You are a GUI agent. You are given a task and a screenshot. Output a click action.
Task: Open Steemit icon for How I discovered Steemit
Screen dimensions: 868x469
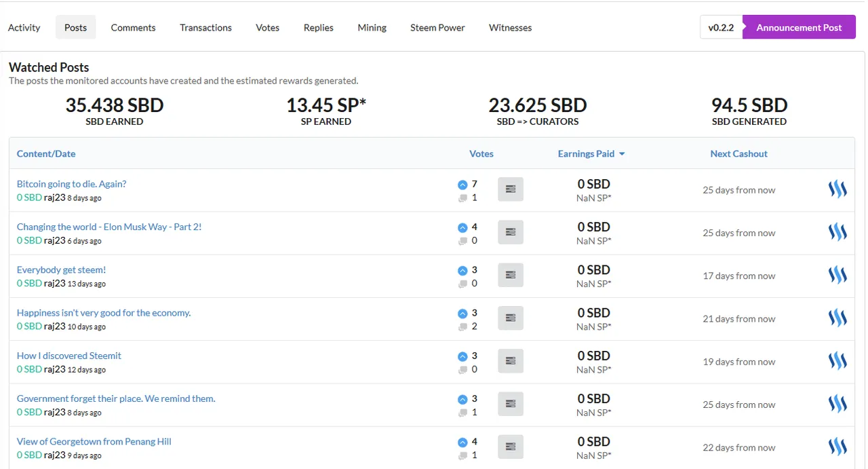(x=837, y=361)
